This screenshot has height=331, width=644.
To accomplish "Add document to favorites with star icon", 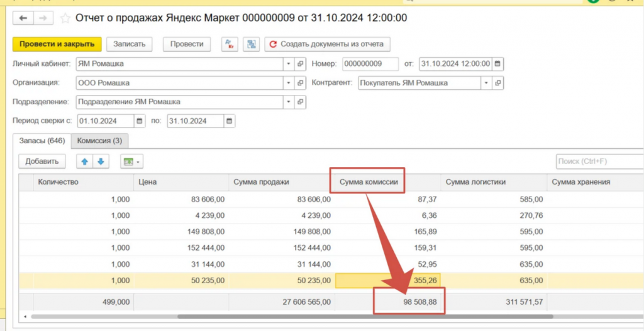I will 65,18.
